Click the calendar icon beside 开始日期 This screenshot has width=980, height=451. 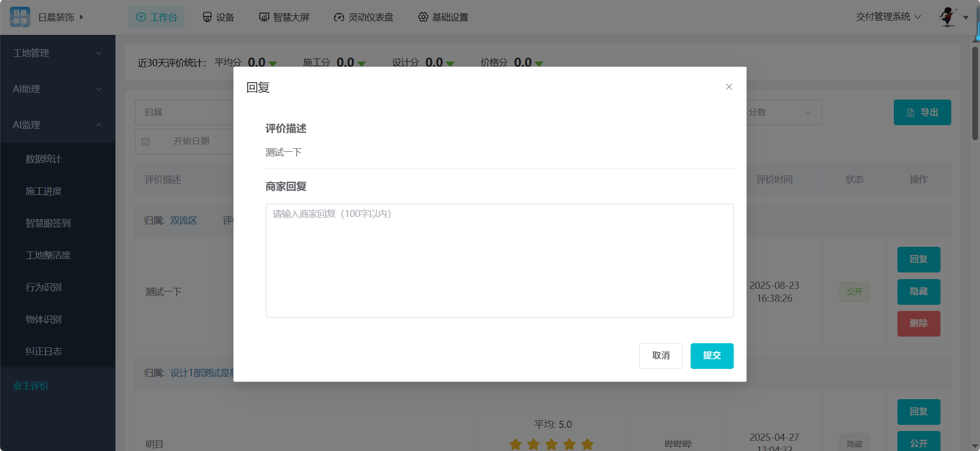[x=146, y=141]
